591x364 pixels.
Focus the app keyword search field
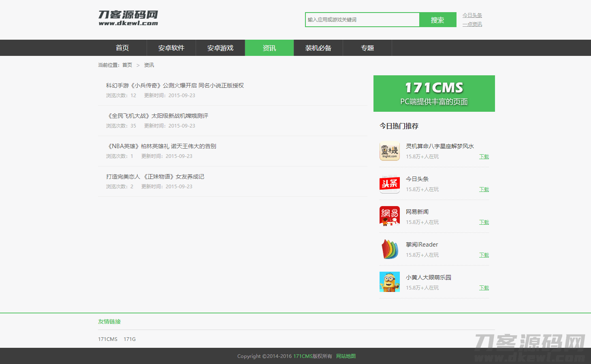[362, 20]
